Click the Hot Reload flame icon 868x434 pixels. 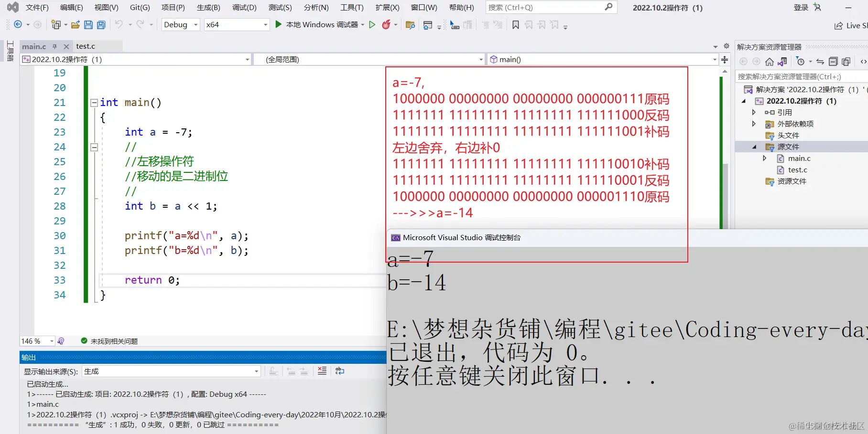(386, 24)
